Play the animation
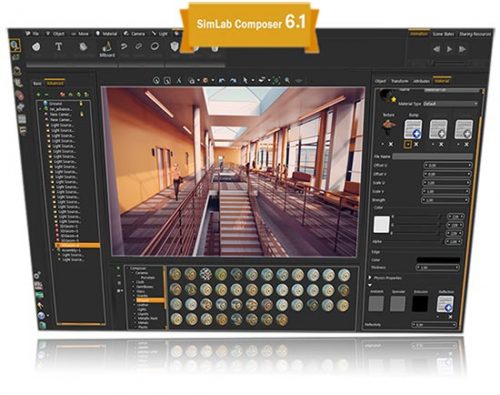Image resolution: width=500 pixels, height=395 pixels. point(449,49)
